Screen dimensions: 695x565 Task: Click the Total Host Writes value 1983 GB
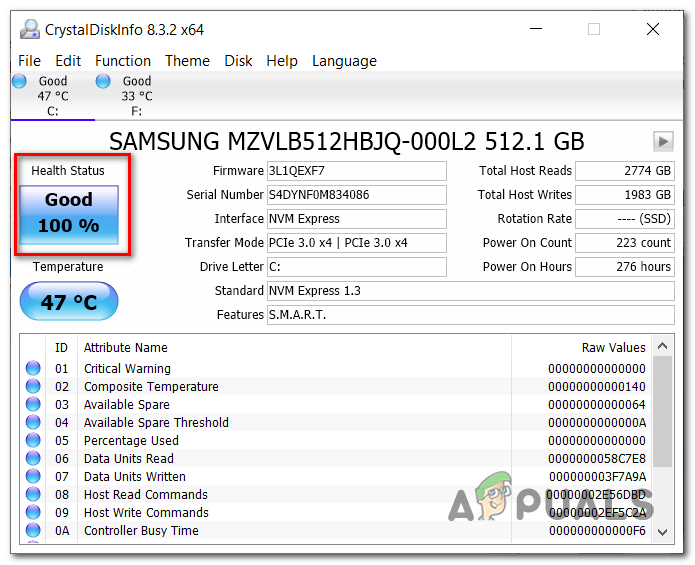tap(625, 195)
